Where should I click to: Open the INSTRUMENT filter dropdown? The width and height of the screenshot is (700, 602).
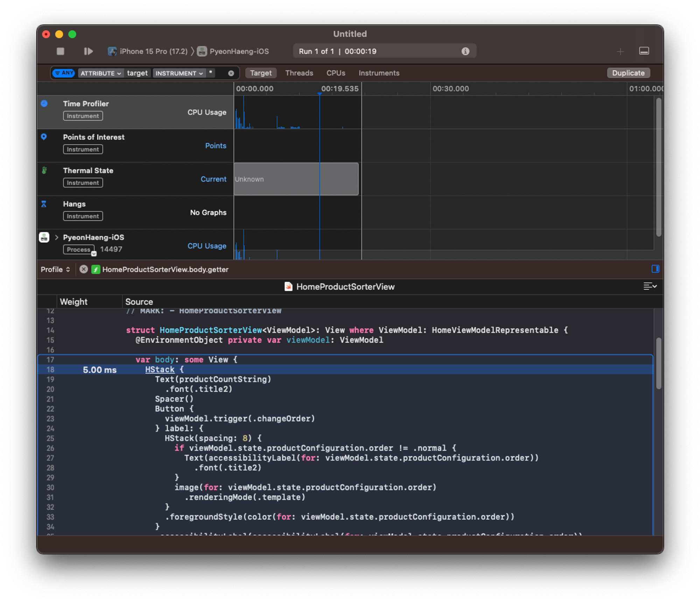[179, 73]
